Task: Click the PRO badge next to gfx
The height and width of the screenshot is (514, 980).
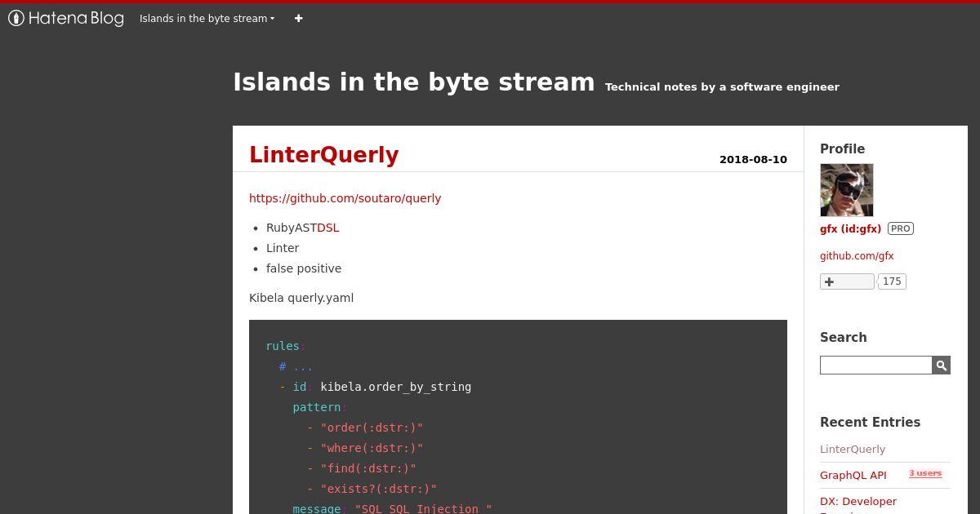Action: pos(900,228)
